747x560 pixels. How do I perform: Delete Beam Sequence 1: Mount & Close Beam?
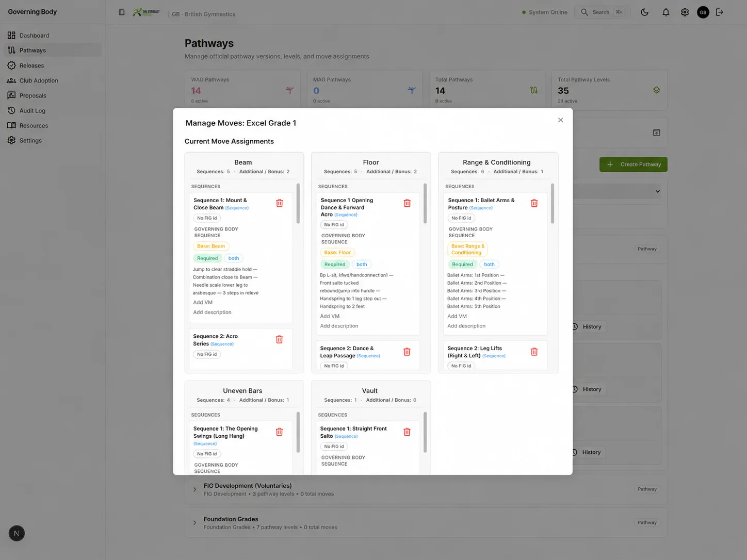pyautogui.click(x=280, y=203)
